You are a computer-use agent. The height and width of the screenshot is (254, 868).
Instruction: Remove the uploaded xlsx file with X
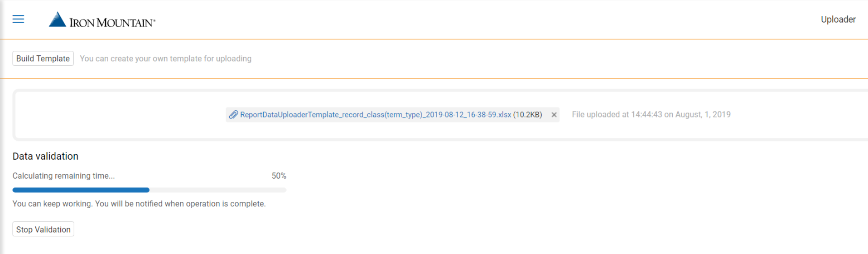point(554,115)
